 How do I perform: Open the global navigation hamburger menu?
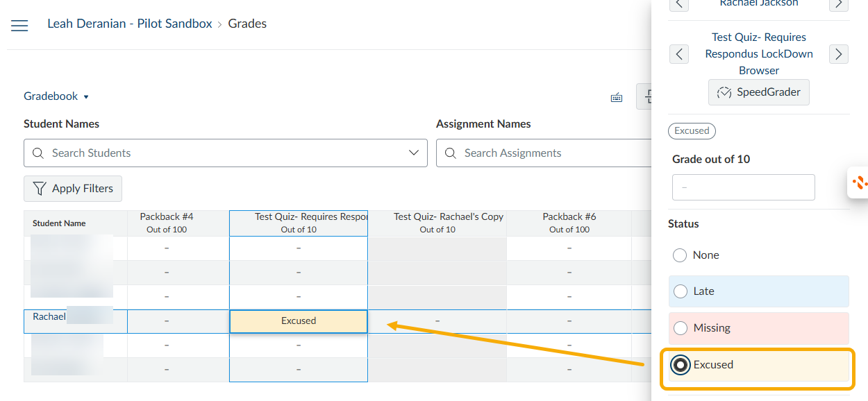pyautogui.click(x=19, y=25)
